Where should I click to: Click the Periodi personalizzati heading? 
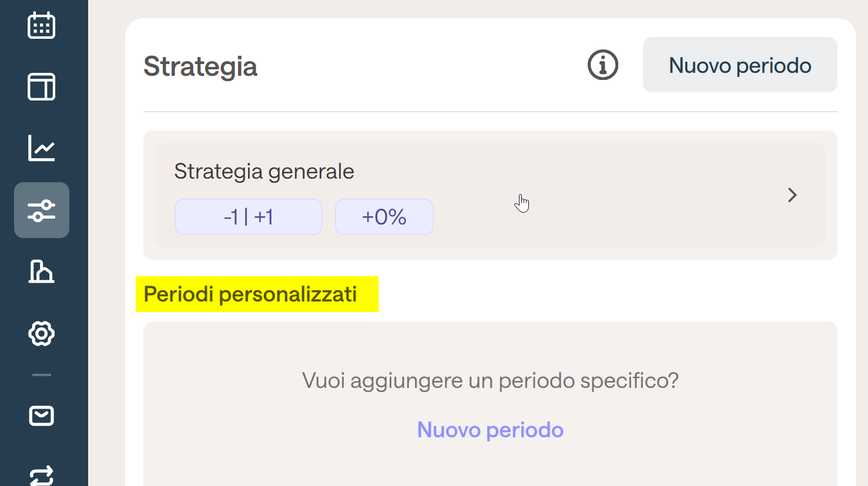(250, 294)
